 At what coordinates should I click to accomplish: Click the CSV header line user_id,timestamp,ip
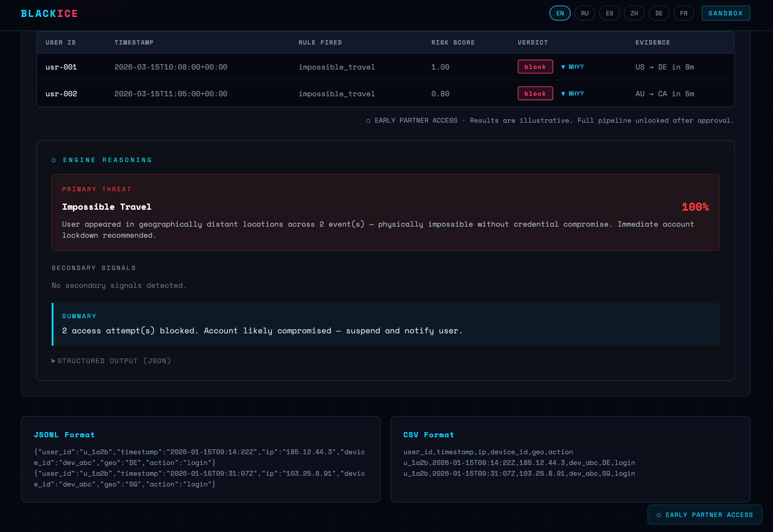tap(488, 452)
